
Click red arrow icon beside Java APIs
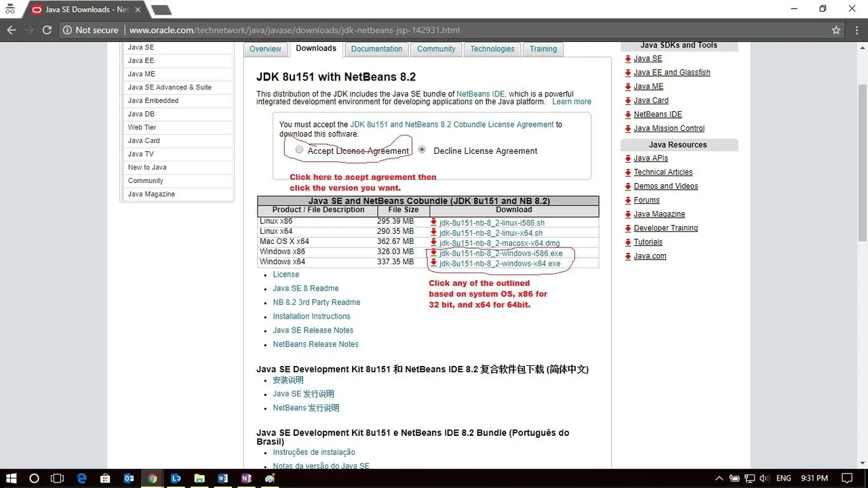tap(628, 159)
